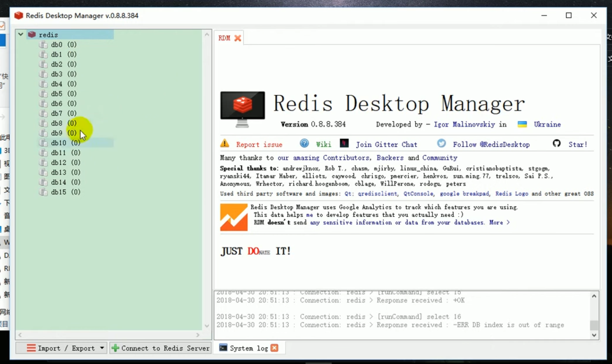Select db11 (0) in the tree
The height and width of the screenshot is (364, 612).
tap(66, 153)
